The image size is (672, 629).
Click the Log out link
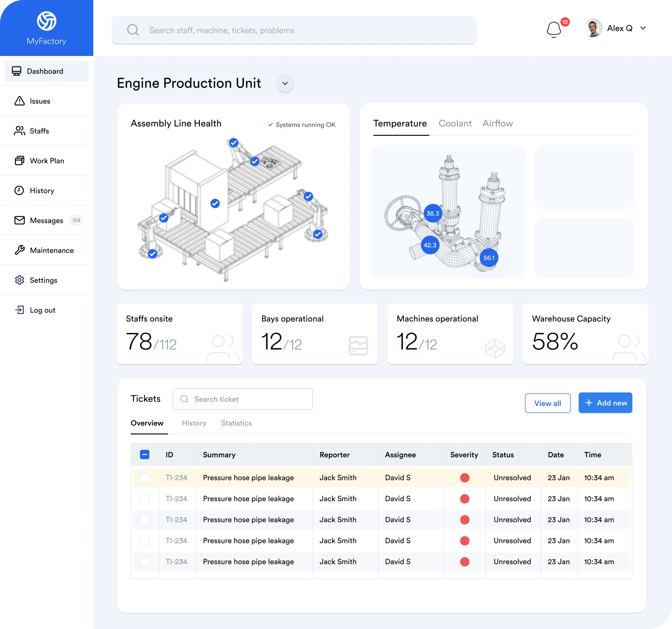43,310
